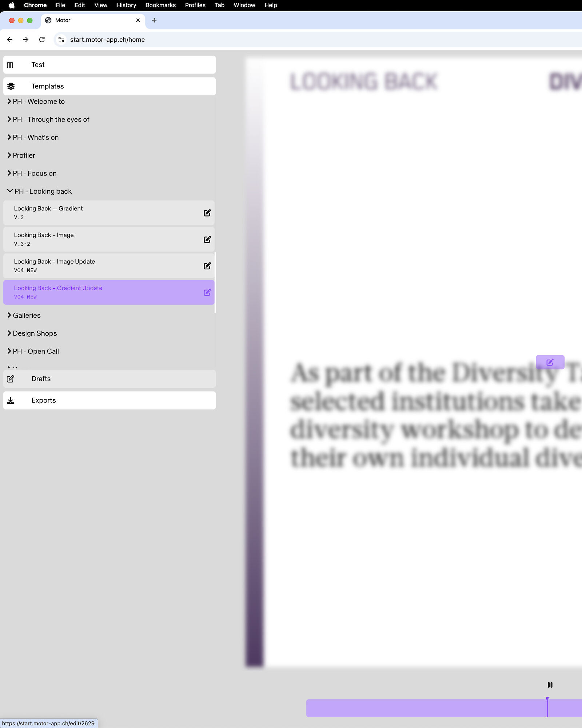Click edit icon on Looking Back – Gradient Update
The image size is (582, 728).
[x=207, y=293]
